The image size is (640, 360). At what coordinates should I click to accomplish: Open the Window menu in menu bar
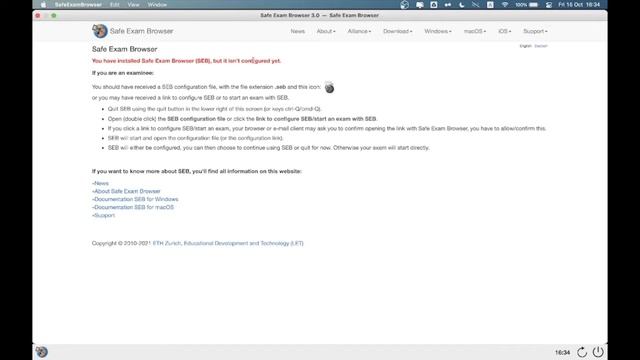157,5
